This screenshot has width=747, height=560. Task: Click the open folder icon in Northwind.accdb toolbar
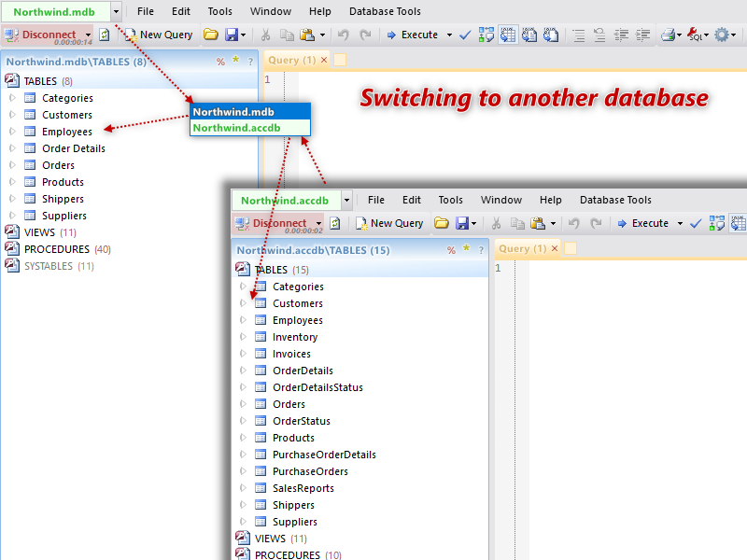tap(441, 223)
